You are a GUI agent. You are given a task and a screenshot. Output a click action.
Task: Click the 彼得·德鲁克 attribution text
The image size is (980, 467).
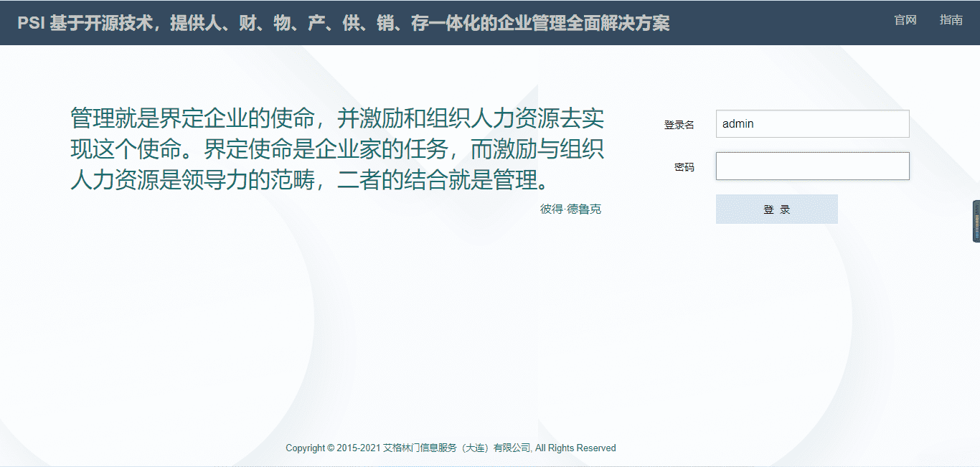(570, 209)
